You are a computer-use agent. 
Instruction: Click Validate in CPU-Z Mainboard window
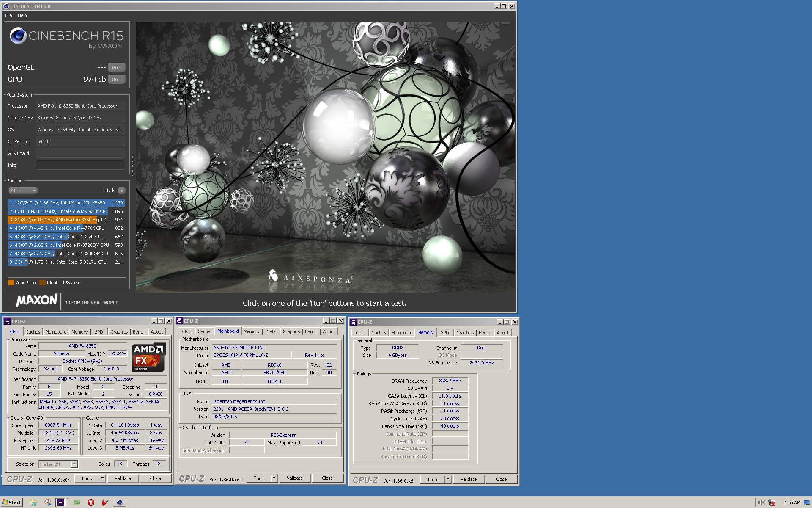click(x=295, y=478)
